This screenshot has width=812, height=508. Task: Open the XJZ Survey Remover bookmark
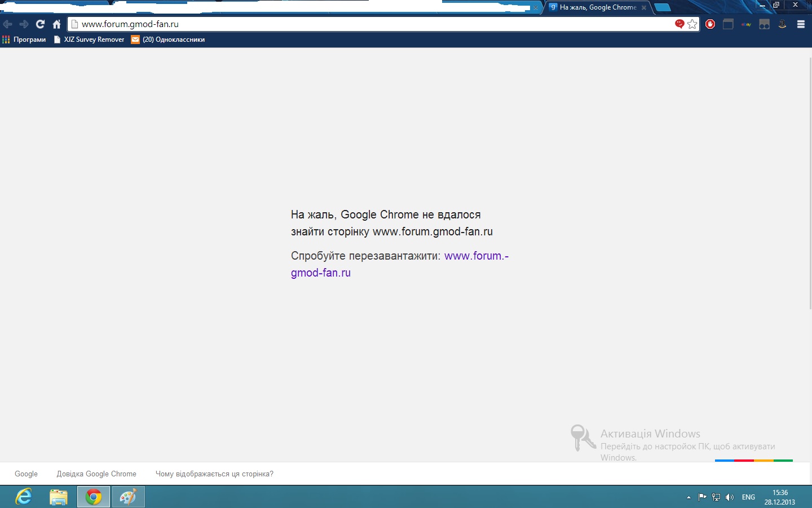click(x=89, y=40)
